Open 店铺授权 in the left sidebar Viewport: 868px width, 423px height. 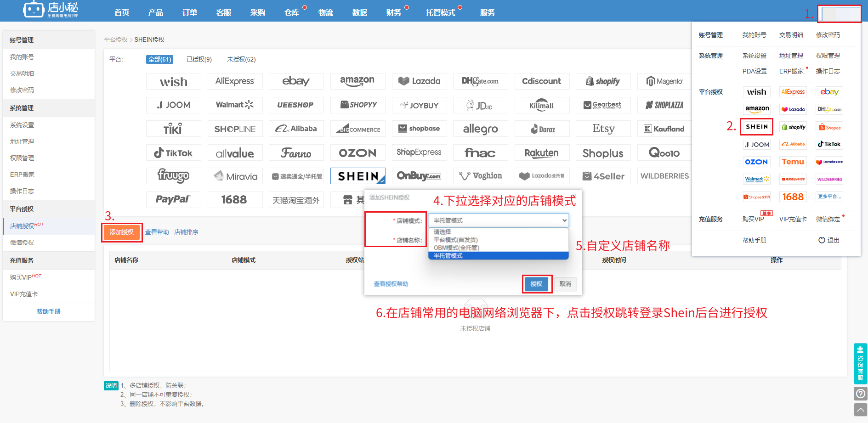point(49,226)
